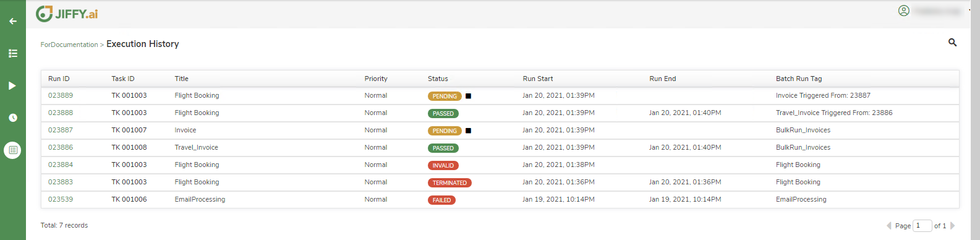Image resolution: width=980 pixels, height=240 pixels.
Task: Stop pending run 023887
Action: [x=468, y=131]
